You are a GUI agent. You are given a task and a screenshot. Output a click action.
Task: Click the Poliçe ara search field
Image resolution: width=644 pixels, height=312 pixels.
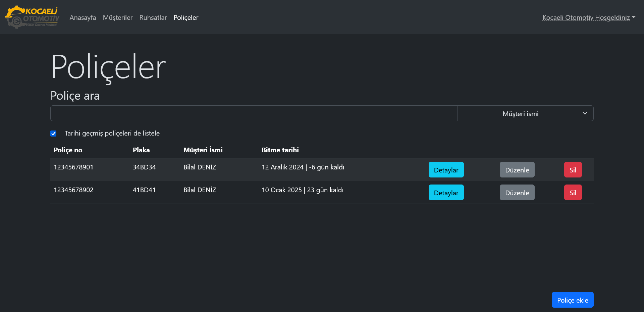[x=254, y=113]
